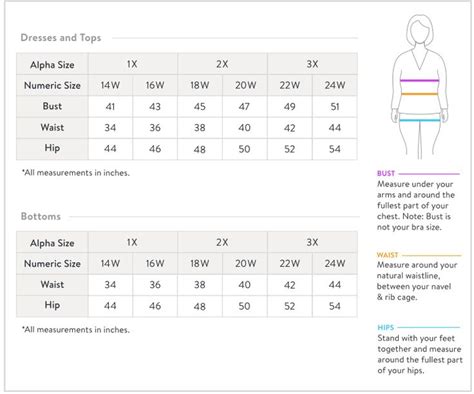Click hip value 50 in Bottoms table
474x394 pixels.
point(244,306)
